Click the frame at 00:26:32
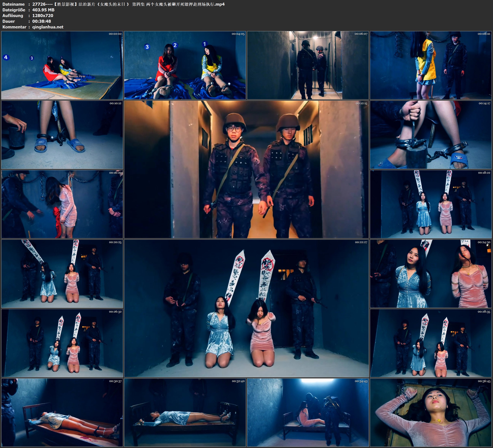Screen dimensions: 493x448 [62, 343]
